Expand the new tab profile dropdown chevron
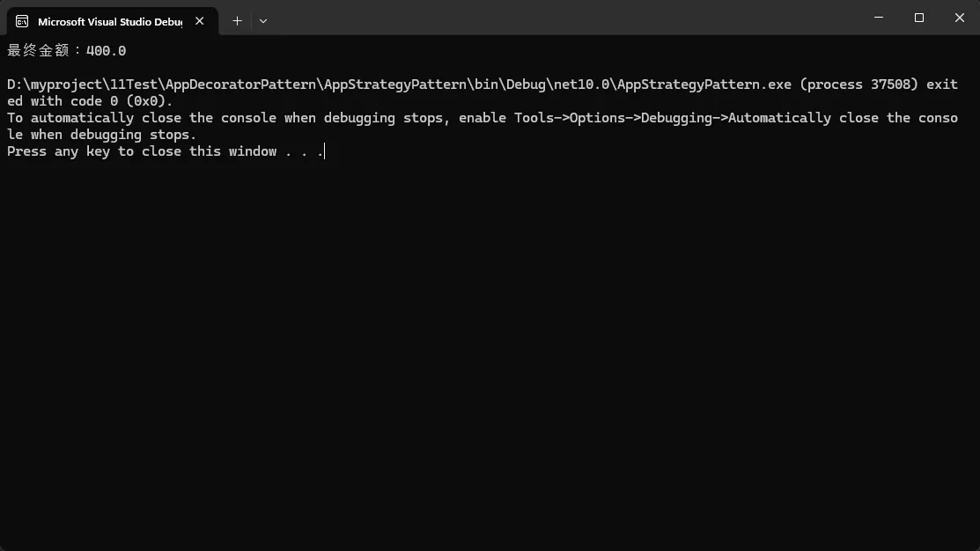Viewport: 980px width, 551px height. [263, 20]
